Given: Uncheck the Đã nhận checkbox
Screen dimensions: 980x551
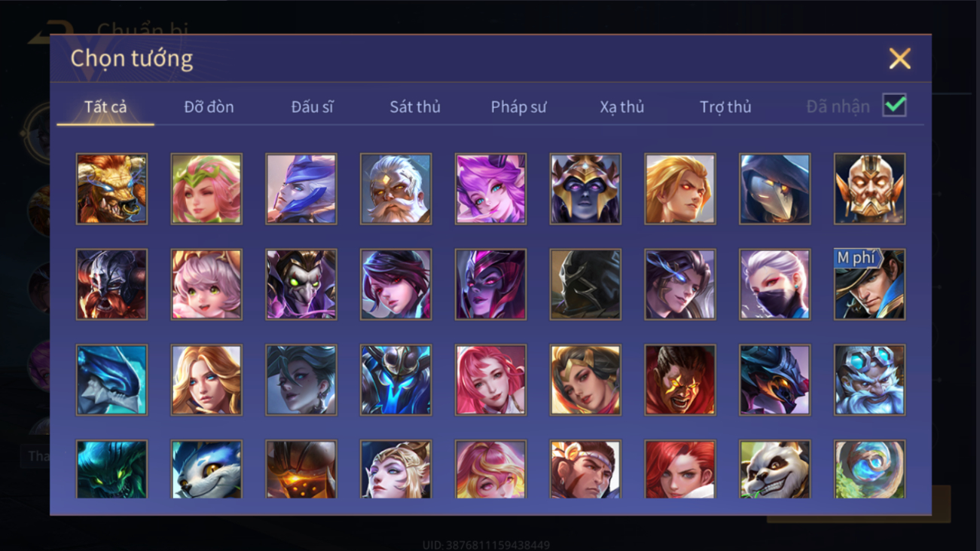Looking at the screenshot, I should (894, 106).
